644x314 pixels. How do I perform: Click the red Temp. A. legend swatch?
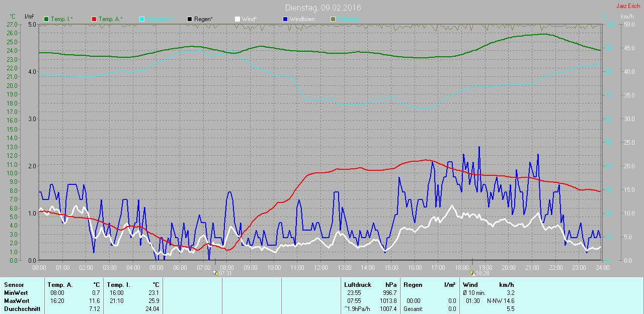coord(94,19)
